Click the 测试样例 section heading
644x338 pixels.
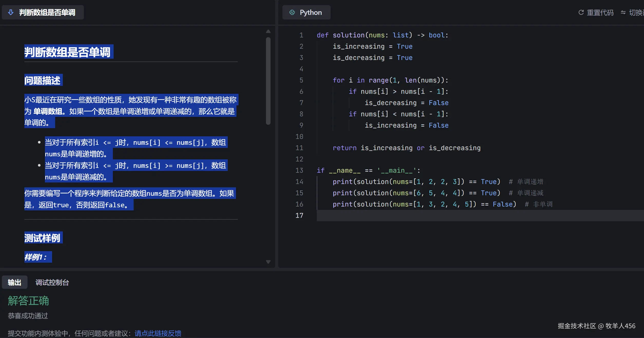[43, 238]
